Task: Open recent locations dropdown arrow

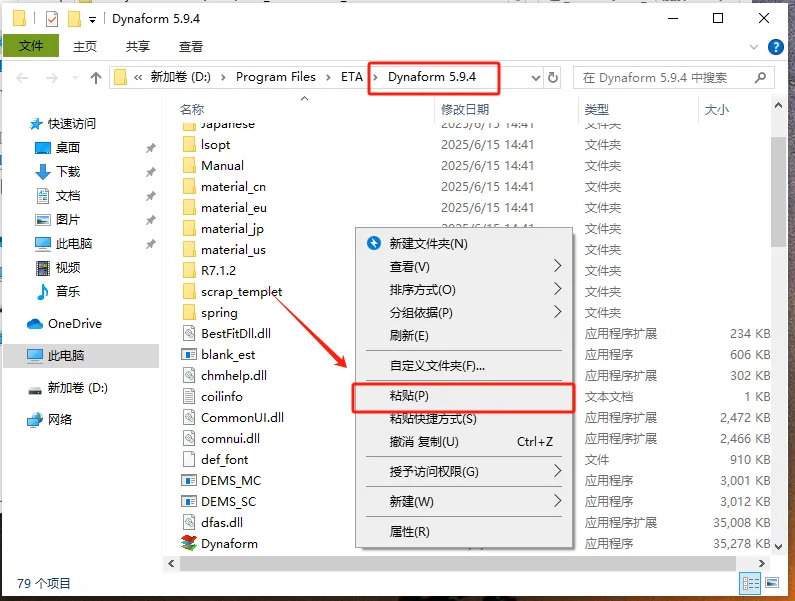Action: point(76,78)
